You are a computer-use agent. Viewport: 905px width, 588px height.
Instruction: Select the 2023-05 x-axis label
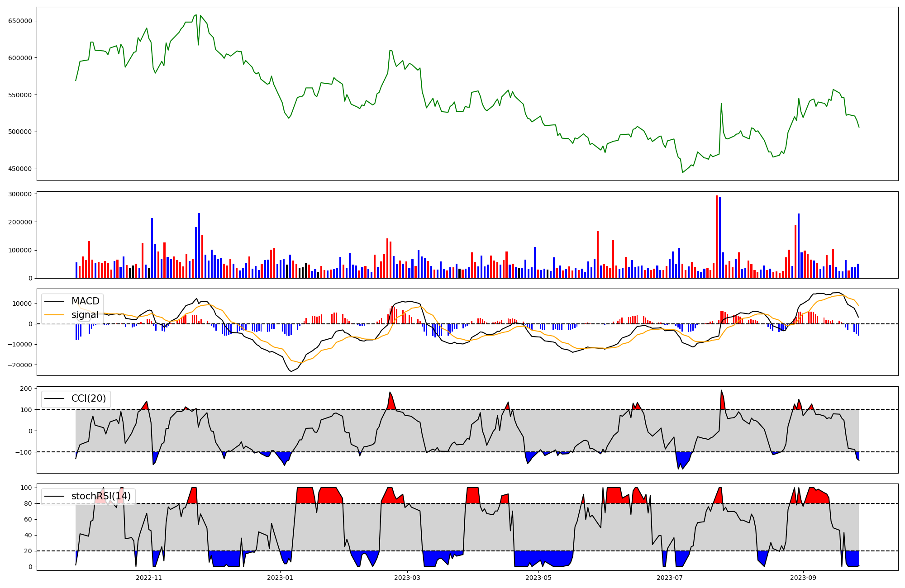point(538,578)
